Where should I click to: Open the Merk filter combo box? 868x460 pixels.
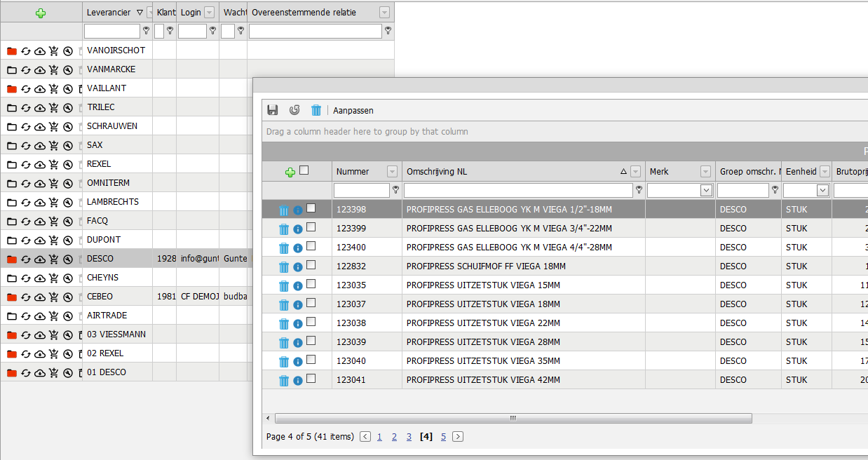707,190
